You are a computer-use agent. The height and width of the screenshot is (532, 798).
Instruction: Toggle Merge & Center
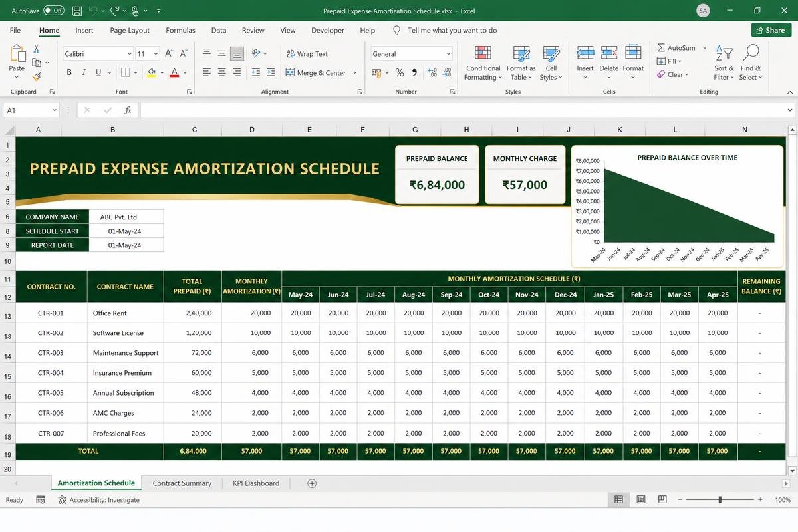(x=316, y=72)
